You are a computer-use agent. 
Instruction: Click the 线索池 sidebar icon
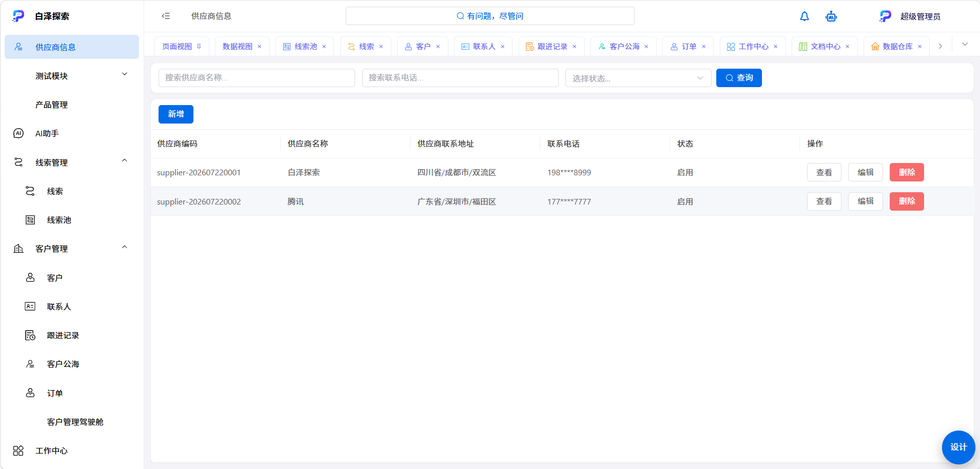click(x=30, y=220)
